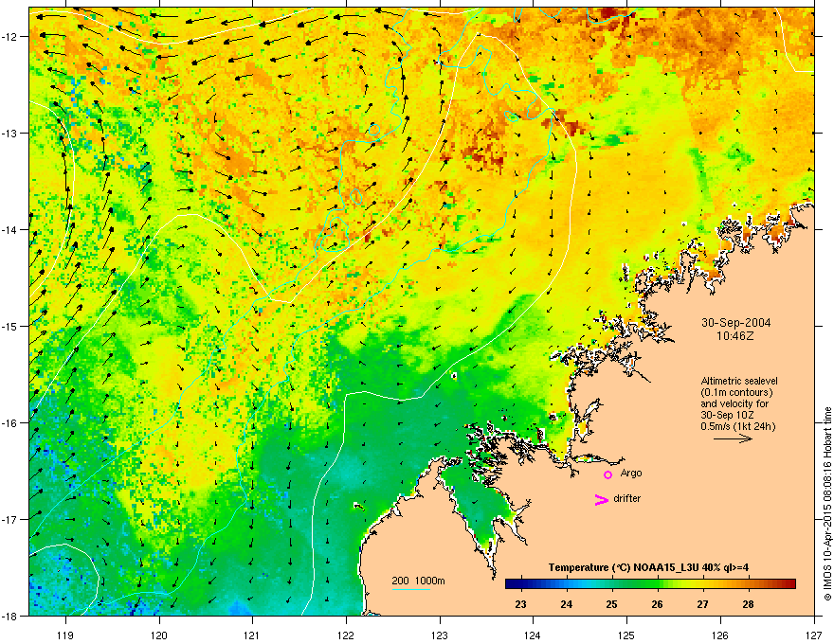Click the temperature color bar
The width and height of the screenshot is (834, 644).
(650, 584)
